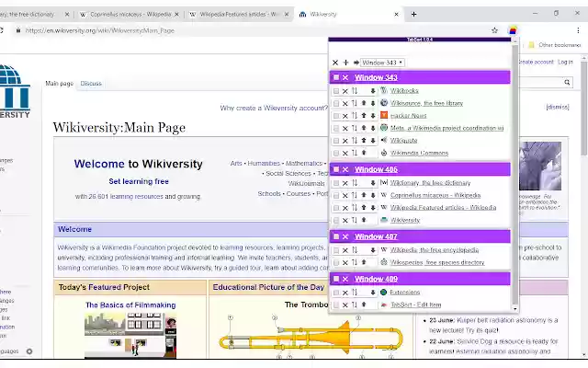Viewport: 588px width, 368px height.
Task: Click the right-arrow move icon in TabSort toolbar
Action: coord(356,63)
